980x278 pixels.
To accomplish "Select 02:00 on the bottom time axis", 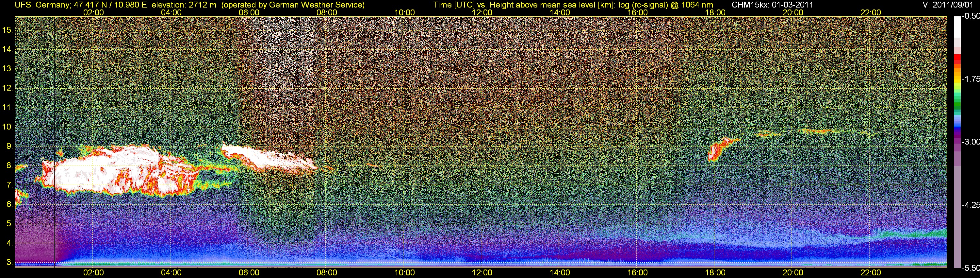I will point(93,273).
